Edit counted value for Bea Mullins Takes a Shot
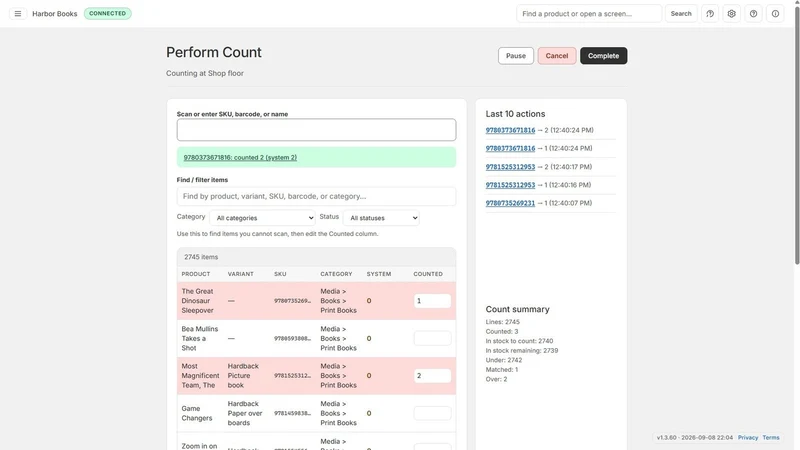Viewport: 800px width, 450px height. [x=432, y=338]
